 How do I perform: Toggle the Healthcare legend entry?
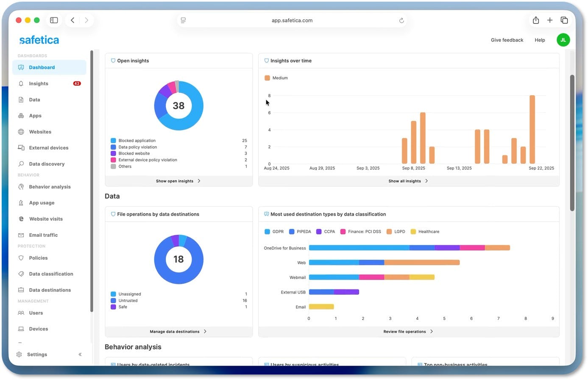(x=425, y=232)
